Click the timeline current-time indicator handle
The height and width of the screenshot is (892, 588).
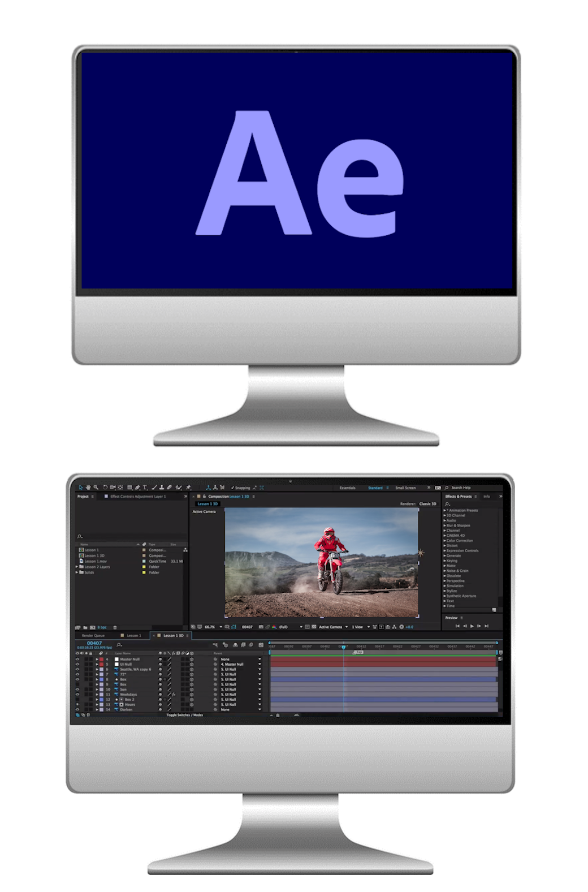coord(343,647)
